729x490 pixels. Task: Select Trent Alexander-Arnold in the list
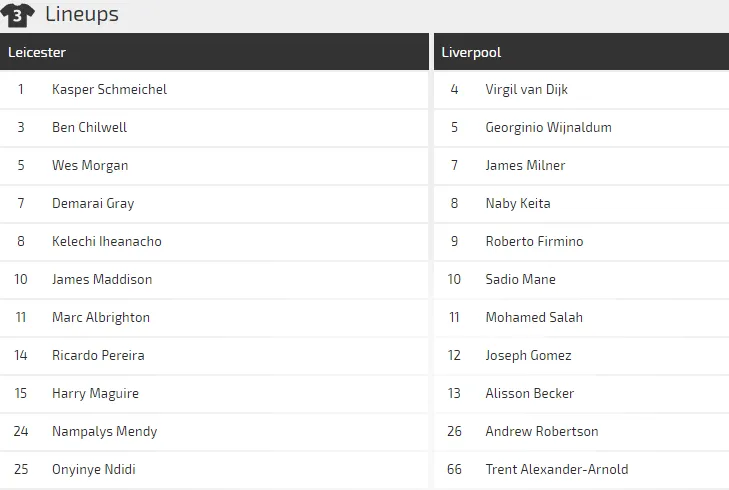point(556,469)
